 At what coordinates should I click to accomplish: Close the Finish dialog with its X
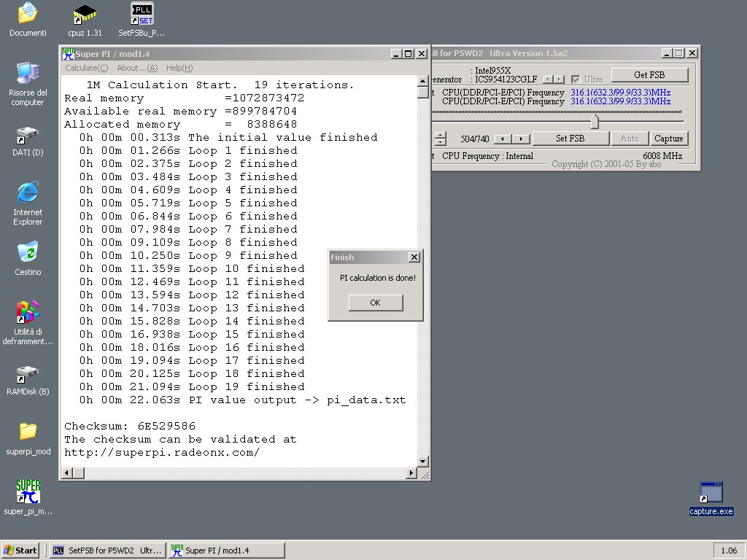point(414,257)
